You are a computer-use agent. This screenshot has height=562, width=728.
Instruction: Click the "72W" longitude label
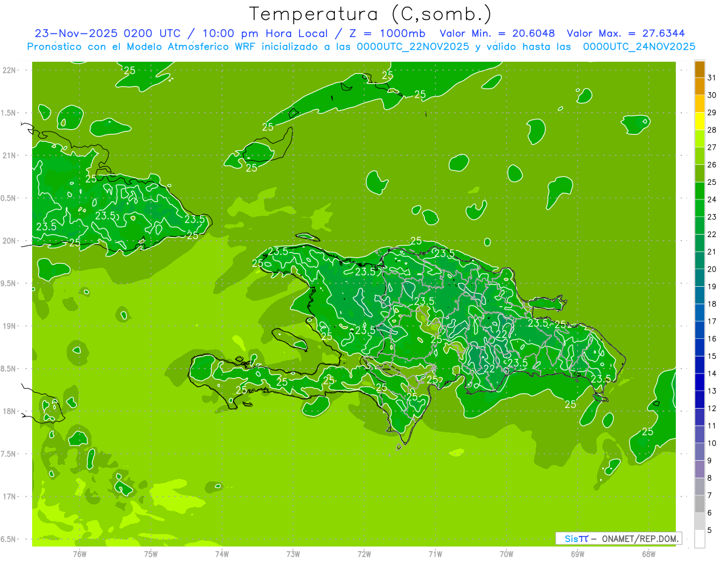point(364,554)
